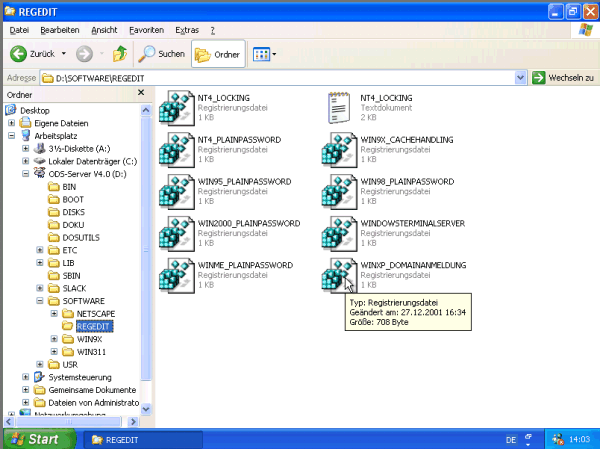The height and width of the screenshot is (449, 600).
Task: Select the WIN95_PLAINPASSWORD registry file icon
Action: [176, 191]
